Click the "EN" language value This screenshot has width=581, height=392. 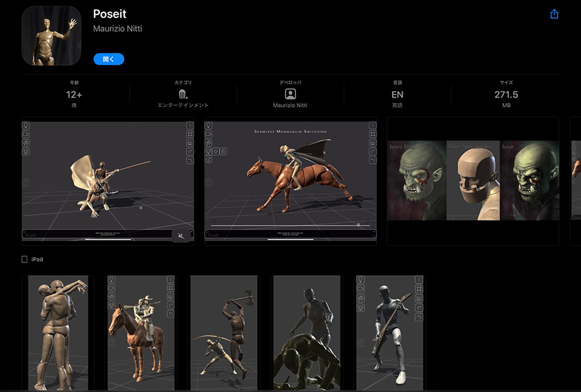397,95
